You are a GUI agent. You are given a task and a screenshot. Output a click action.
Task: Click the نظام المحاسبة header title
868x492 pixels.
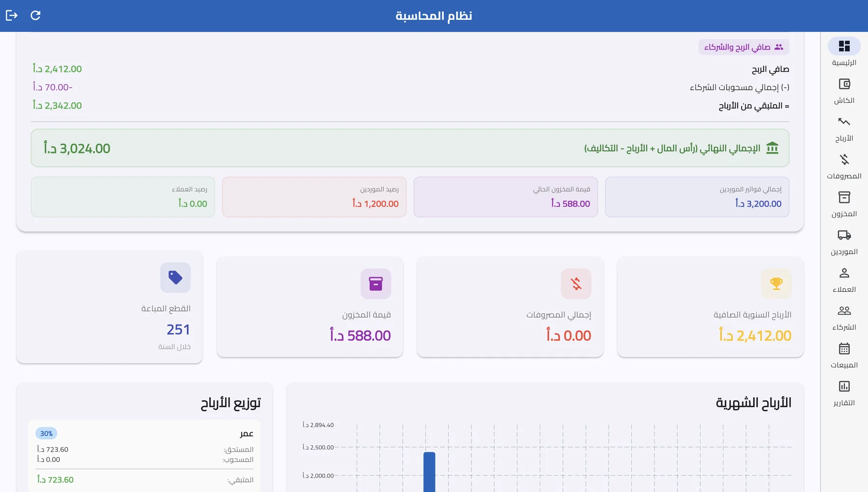(x=434, y=16)
